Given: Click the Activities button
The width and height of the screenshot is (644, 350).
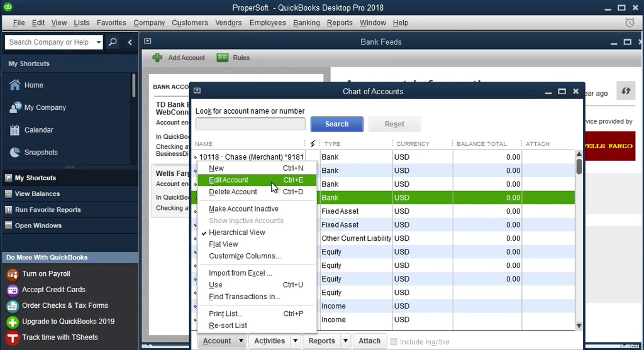Looking at the screenshot, I should (x=269, y=341).
